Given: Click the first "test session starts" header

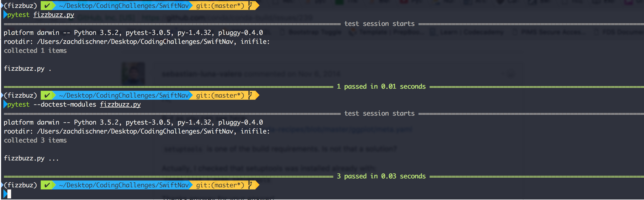Looking at the screenshot, I should [x=379, y=24].
